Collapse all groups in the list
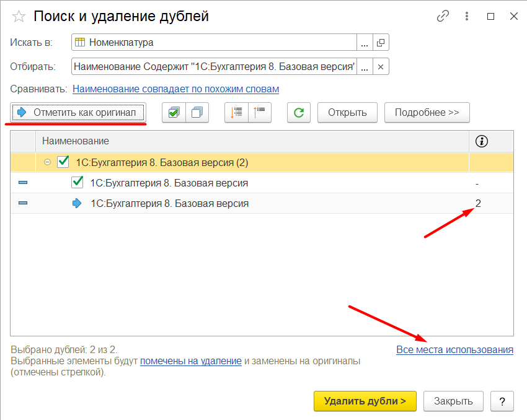 click(x=259, y=113)
